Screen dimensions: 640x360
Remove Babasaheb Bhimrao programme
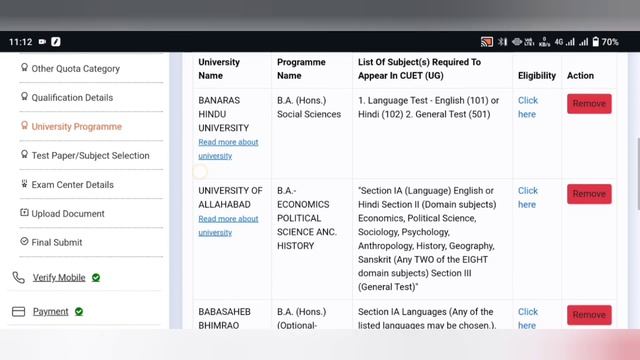589,315
